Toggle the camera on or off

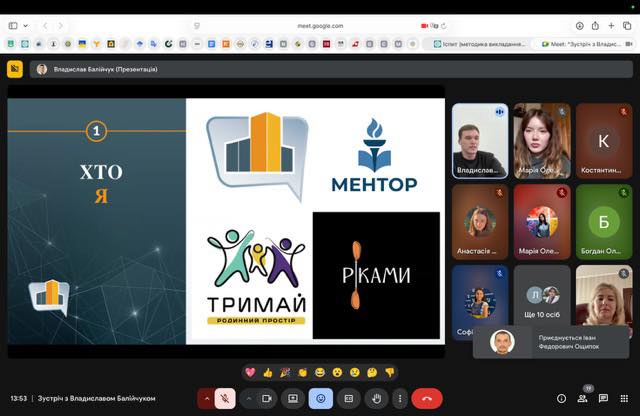[x=268, y=398]
